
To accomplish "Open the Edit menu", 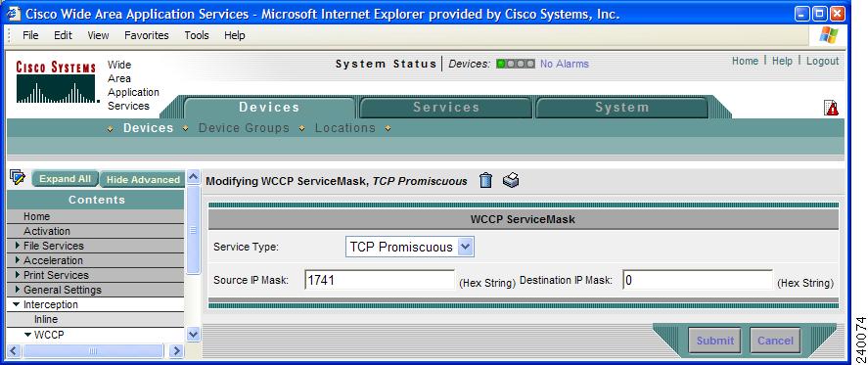I will pos(63,35).
